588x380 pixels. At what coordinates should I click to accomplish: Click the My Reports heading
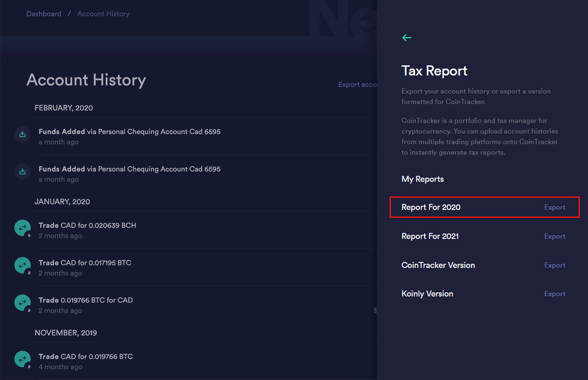point(422,179)
